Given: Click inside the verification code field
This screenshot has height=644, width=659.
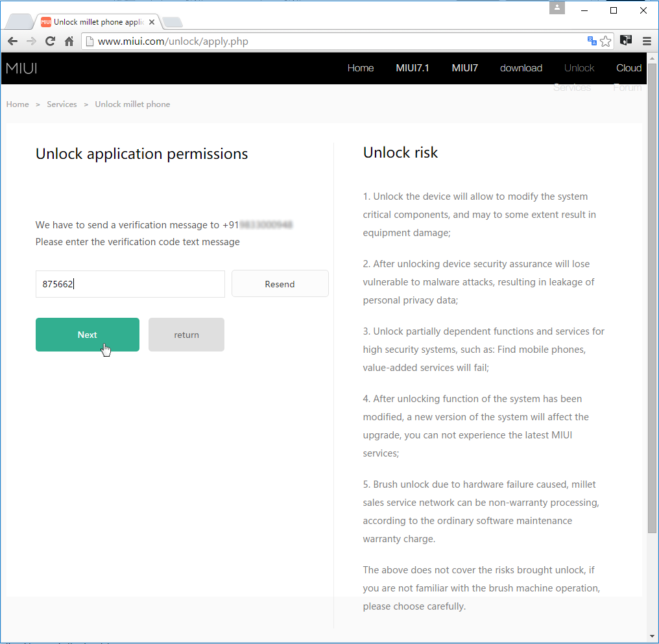Looking at the screenshot, I should (130, 284).
